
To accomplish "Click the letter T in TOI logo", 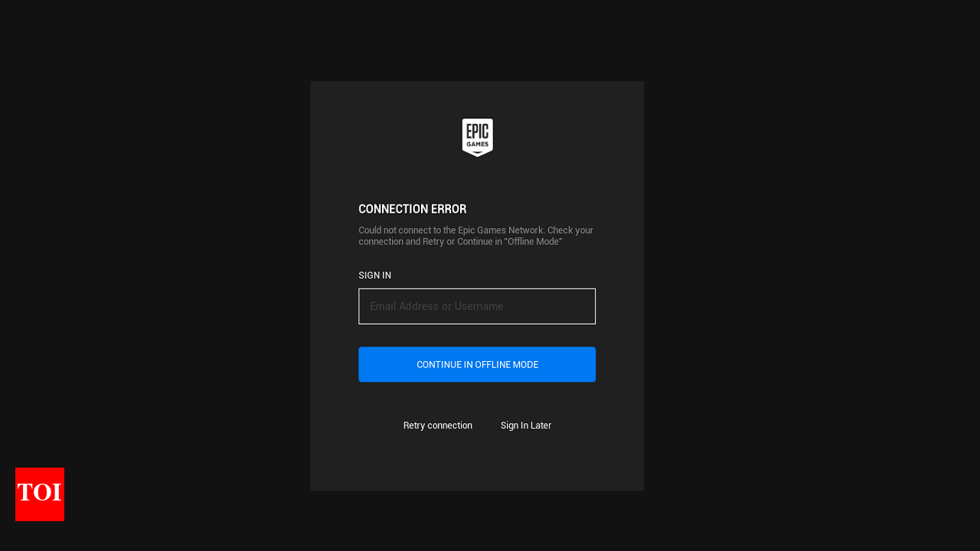I will tap(25, 492).
